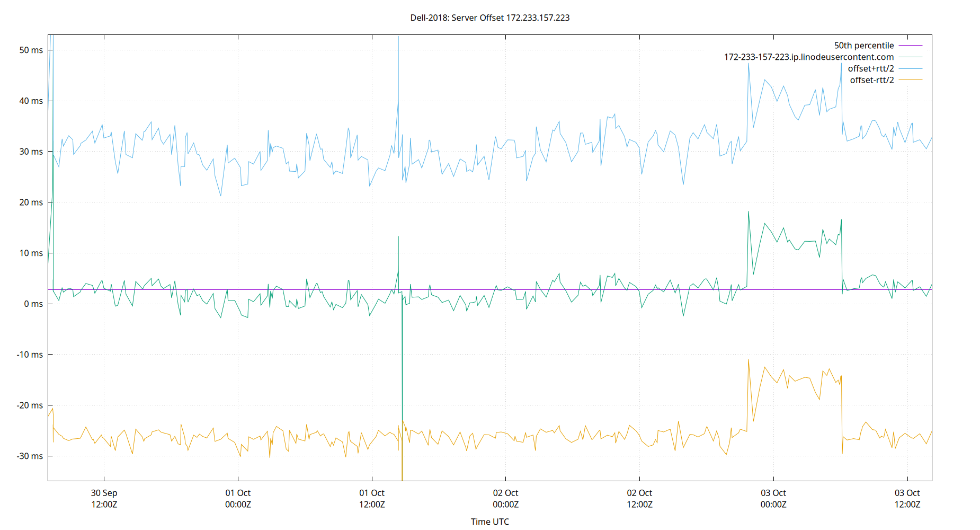
Task: Click the chart title "Dell-2018: Server Offset 172.233.157.223"
Action: coord(490,17)
